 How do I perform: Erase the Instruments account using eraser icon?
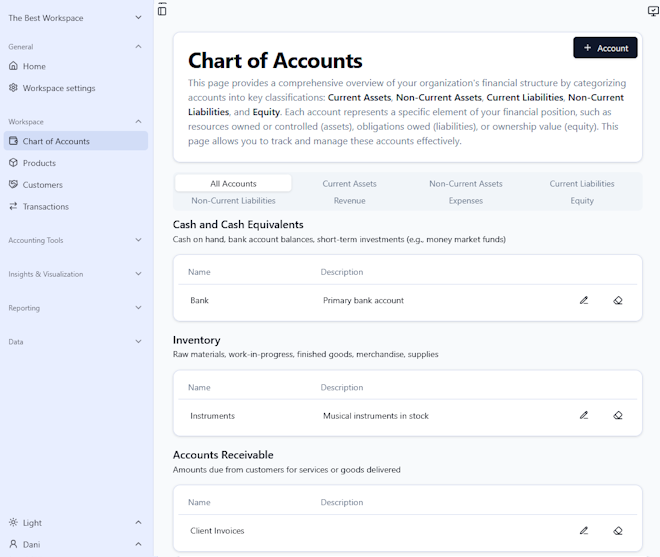(x=618, y=416)
